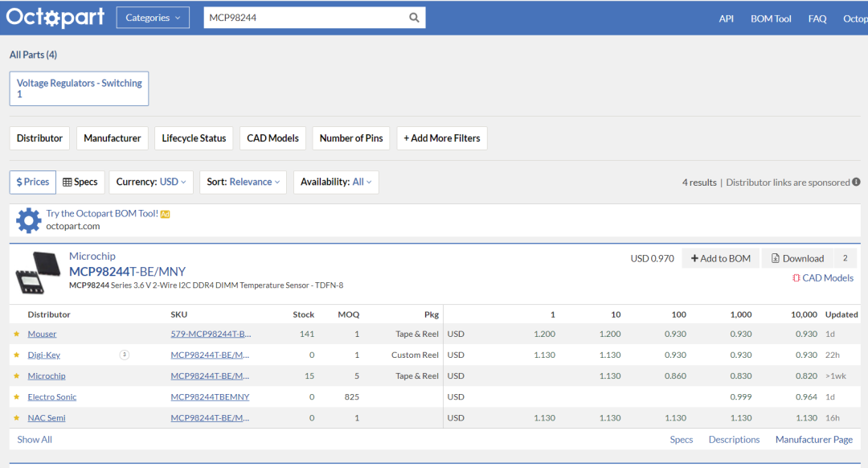
Task: Open the Mouser distributor link
Action: [x=42, y=334]
